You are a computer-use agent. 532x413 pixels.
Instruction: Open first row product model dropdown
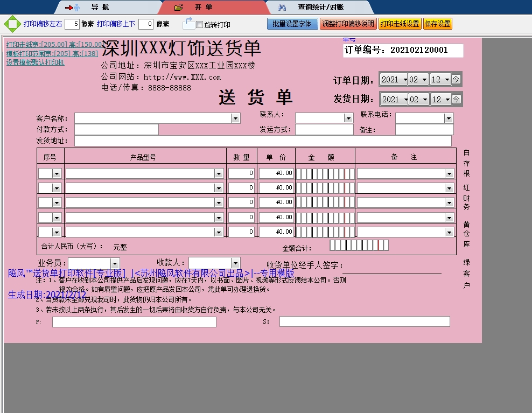click(219, 173)
